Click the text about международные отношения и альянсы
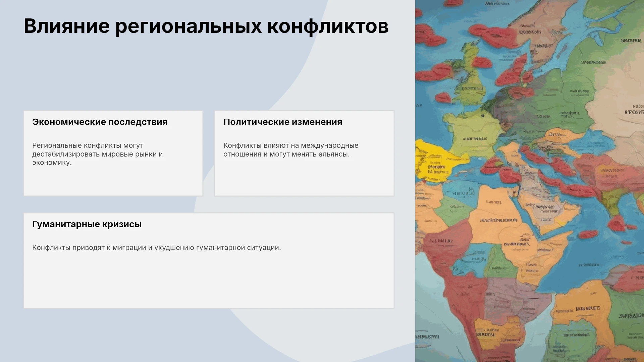This screenshot has width=644, height=362. click(291, 150)
